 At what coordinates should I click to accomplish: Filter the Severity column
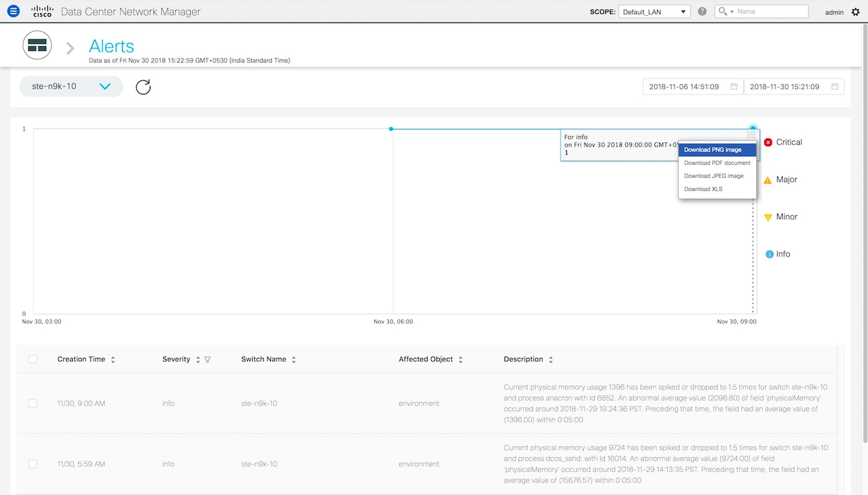pyautogui.click(x=207, y=360)
